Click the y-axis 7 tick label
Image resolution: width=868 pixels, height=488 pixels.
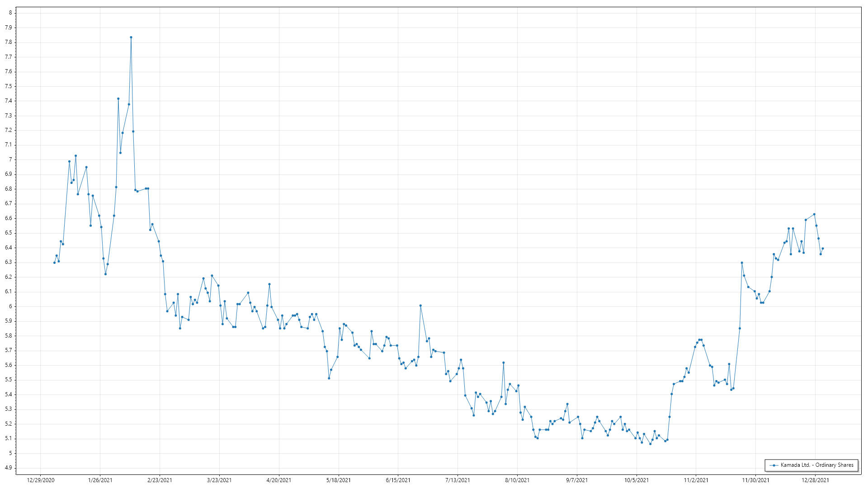(10, 160)
